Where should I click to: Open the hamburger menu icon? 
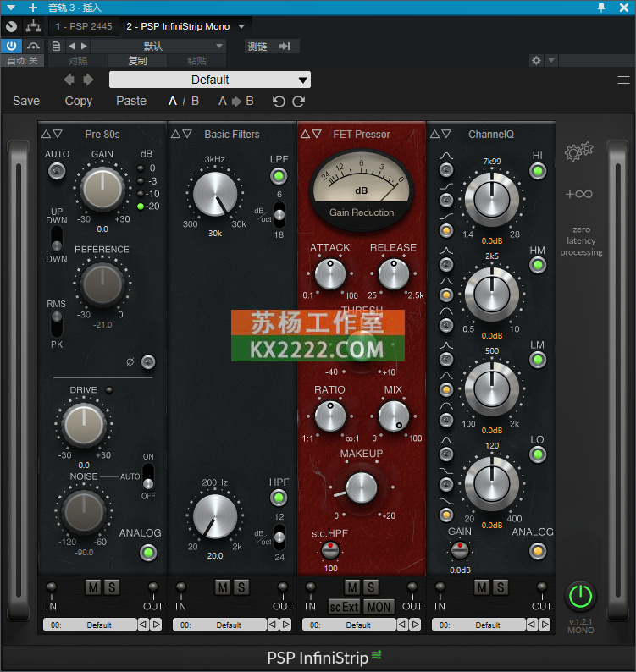coord(623,80)
